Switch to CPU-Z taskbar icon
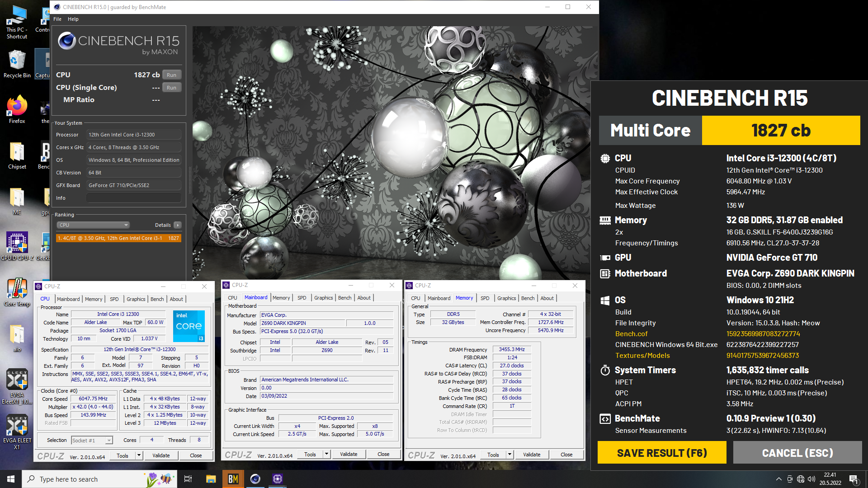The height and width of the screenshot is (488, 868). [278, 479]
